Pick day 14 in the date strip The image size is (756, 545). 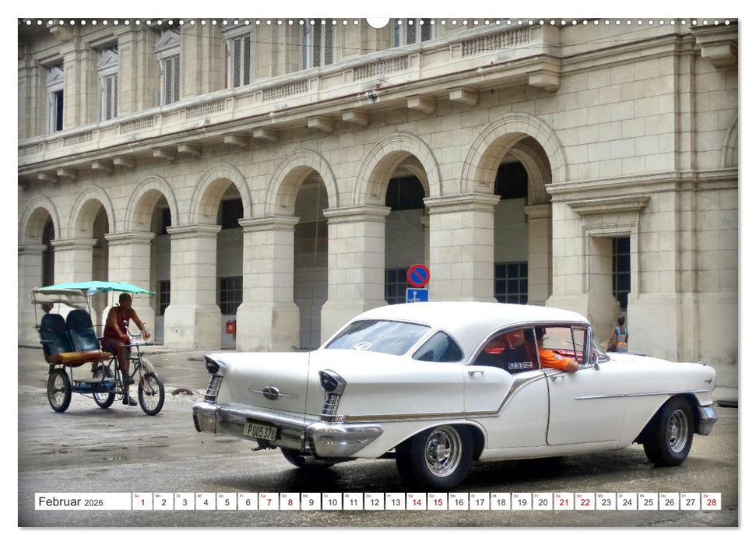pyautogui.click(x=416, y=502)
